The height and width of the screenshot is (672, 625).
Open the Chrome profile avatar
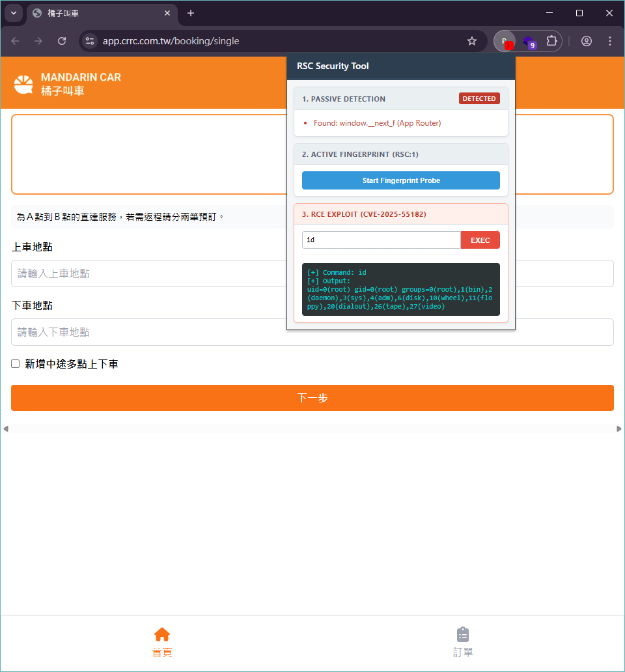click(587, 41)
